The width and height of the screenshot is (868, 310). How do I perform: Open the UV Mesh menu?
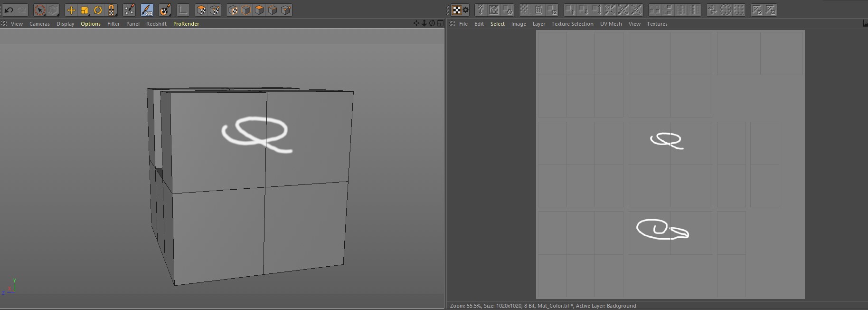[611, 24]
